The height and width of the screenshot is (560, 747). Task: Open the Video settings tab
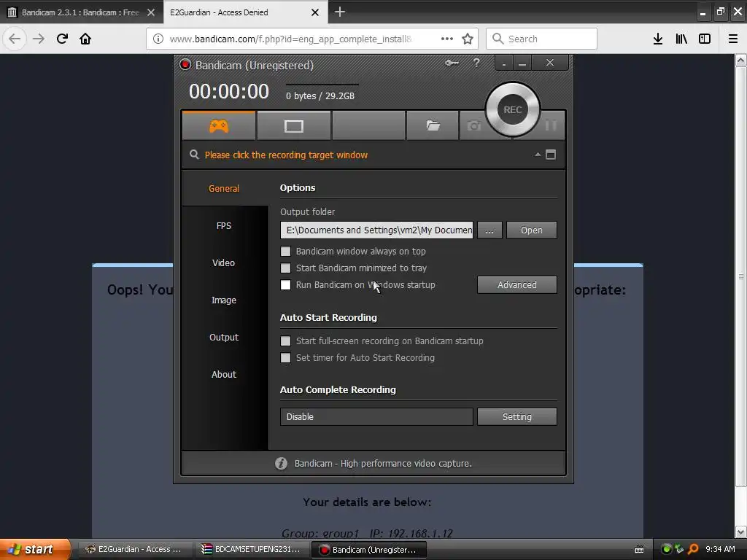224,262
